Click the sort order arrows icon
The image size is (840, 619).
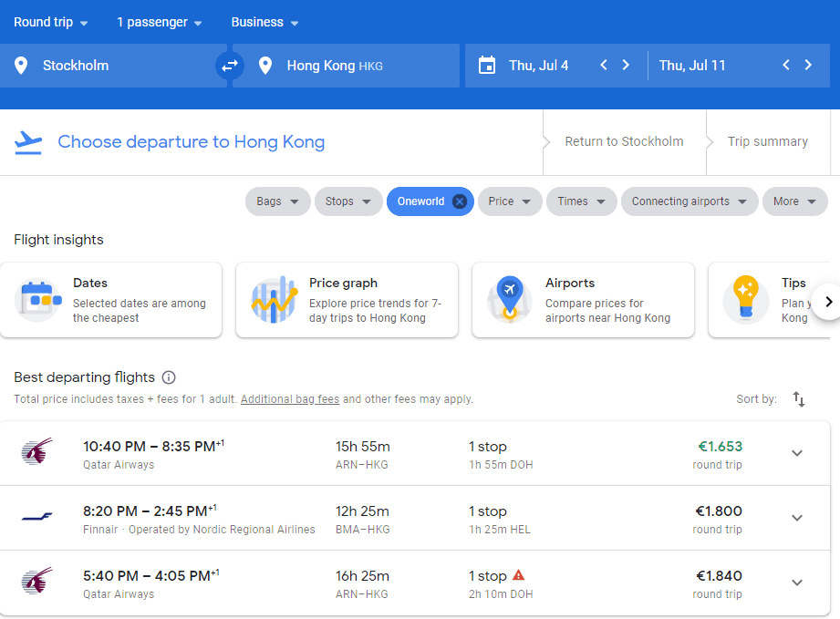[799, 399]
